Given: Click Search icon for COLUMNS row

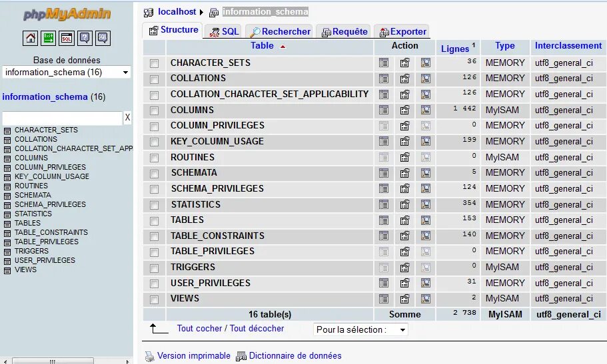Looking at the screenshot, I should [x=426, y=110].
